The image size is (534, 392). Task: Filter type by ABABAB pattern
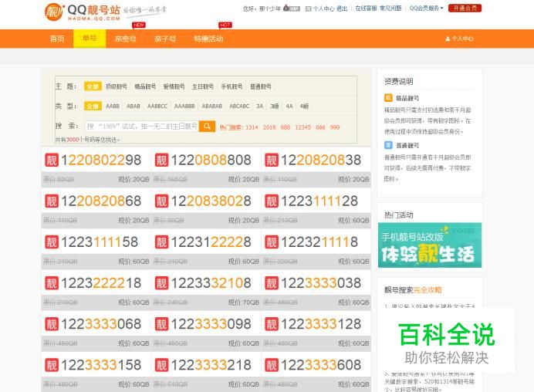[x=212, y=106]
